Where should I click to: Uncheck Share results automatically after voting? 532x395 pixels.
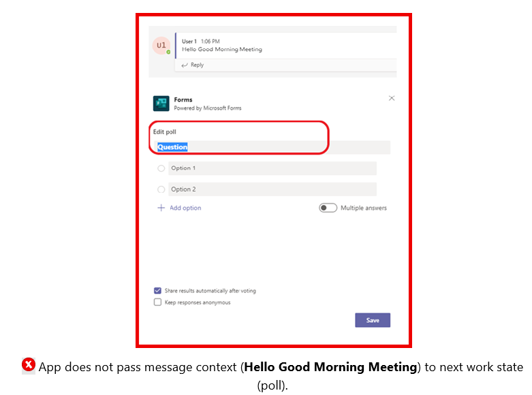pos(158,291)
